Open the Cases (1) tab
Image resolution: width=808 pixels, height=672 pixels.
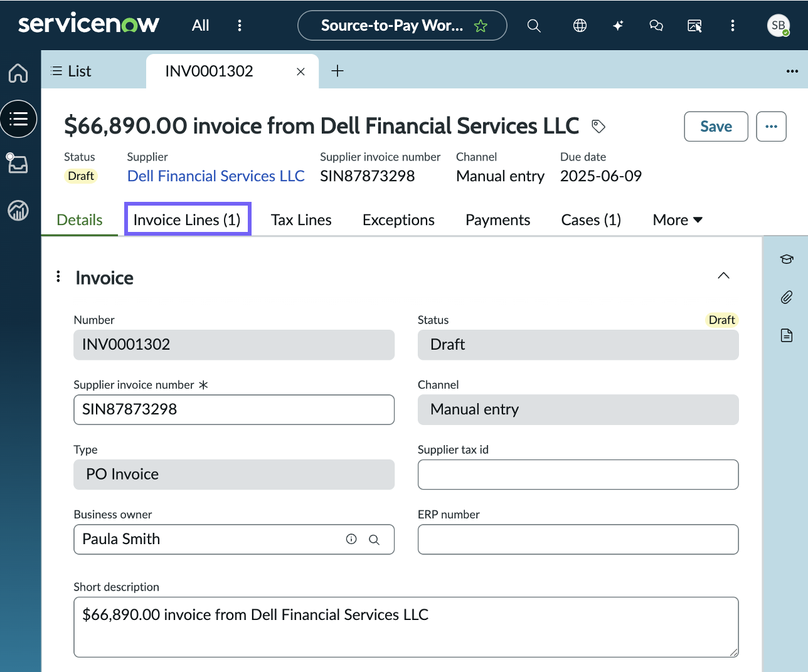[x=591, y=220]
